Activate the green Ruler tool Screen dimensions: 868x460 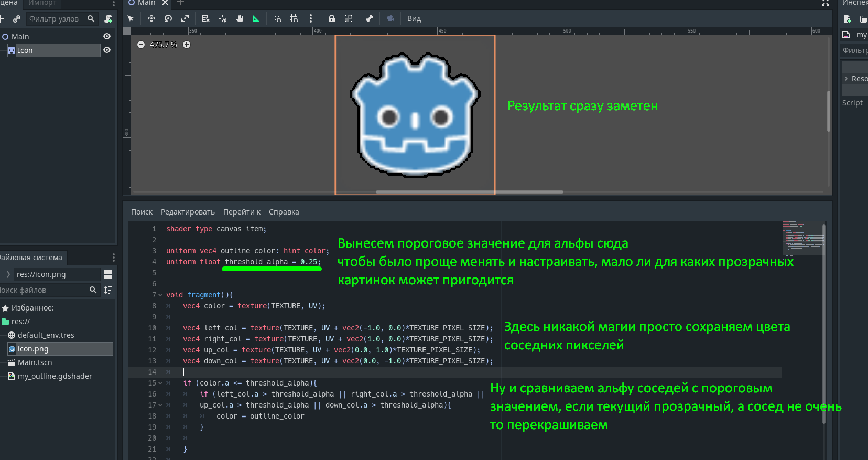click(256, 18)
